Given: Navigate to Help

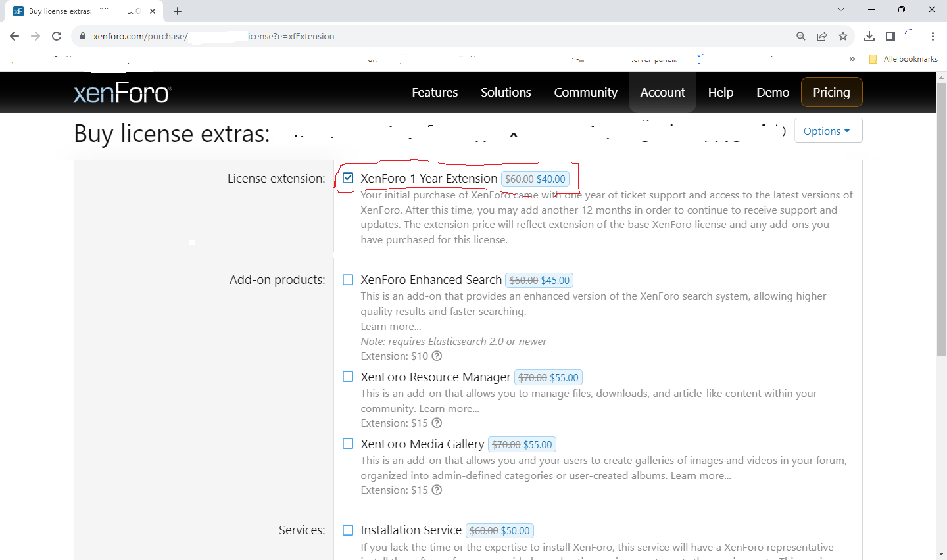Looking at the screenshot, I should tap(721, 93).
